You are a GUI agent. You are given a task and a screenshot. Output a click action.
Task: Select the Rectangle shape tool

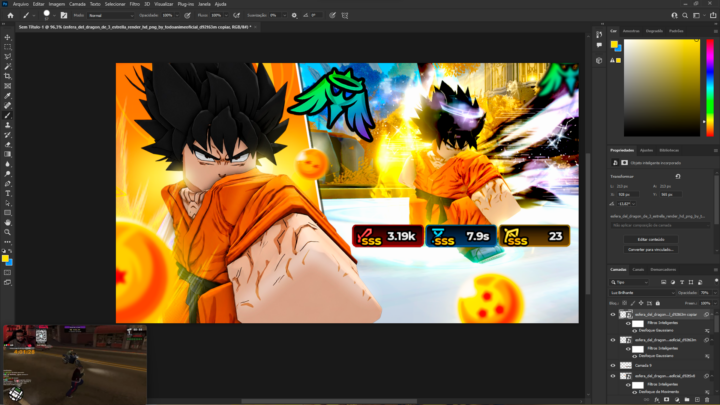pyautogui.click(x=7, y=213)
